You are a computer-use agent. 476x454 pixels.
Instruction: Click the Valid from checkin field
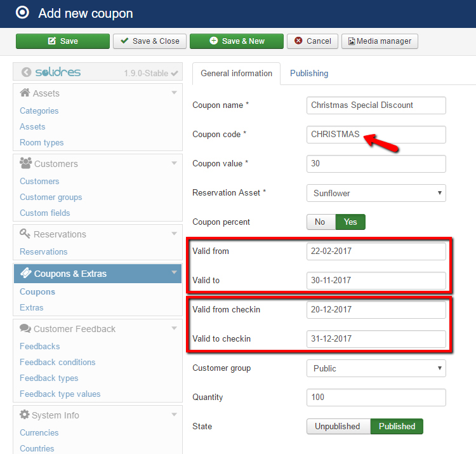[376, 310]
